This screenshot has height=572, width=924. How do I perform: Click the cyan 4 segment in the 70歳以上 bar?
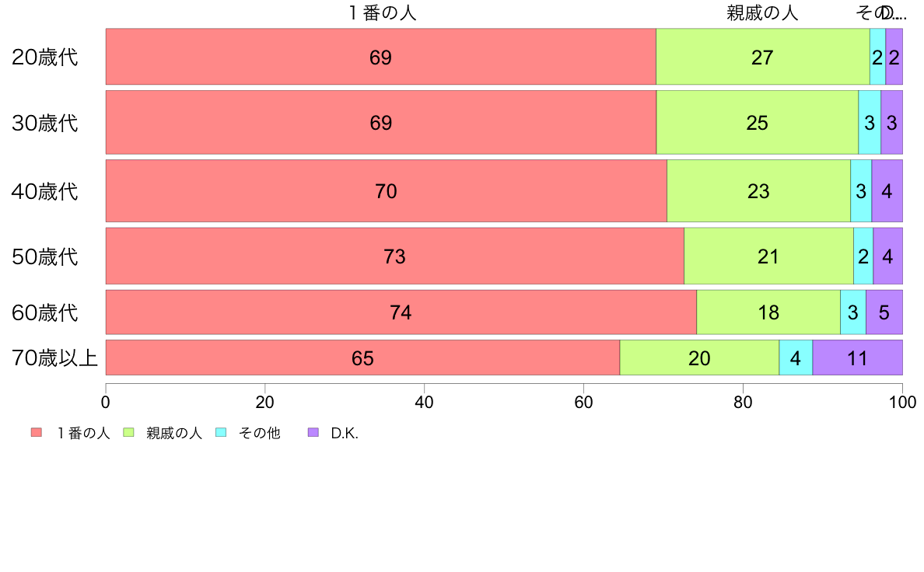pyautogui.click(x=796, y=357)
